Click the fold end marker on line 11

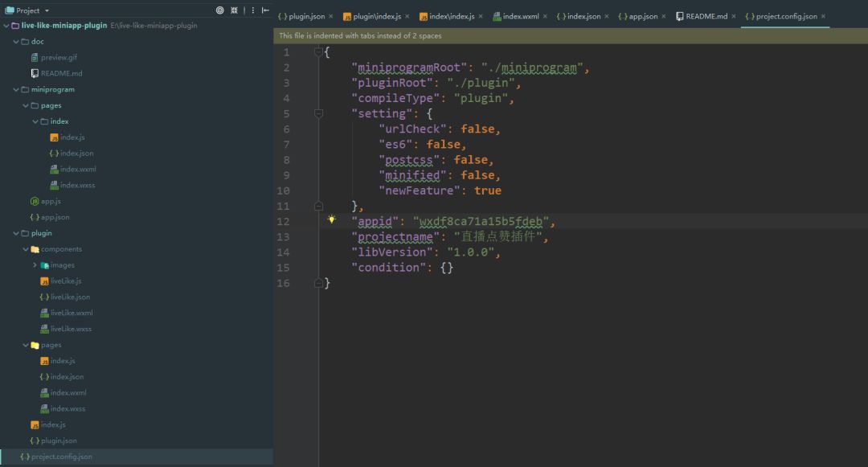(x=318, y=206)
